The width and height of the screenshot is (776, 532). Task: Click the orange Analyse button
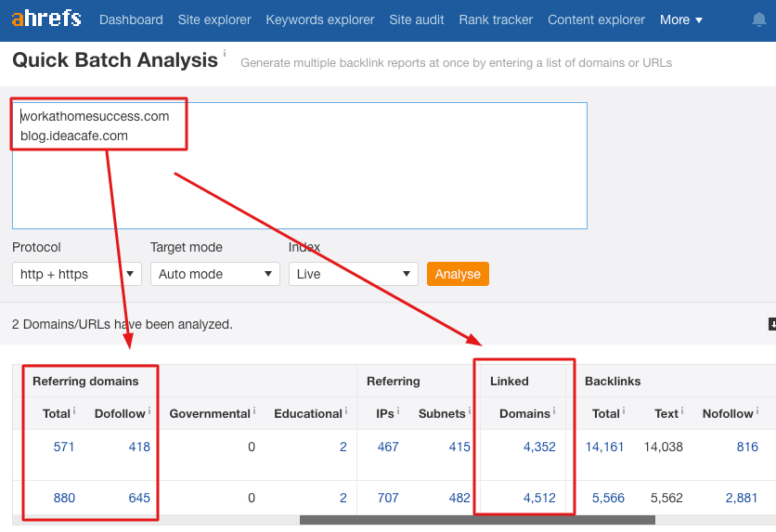pos(458,274)
